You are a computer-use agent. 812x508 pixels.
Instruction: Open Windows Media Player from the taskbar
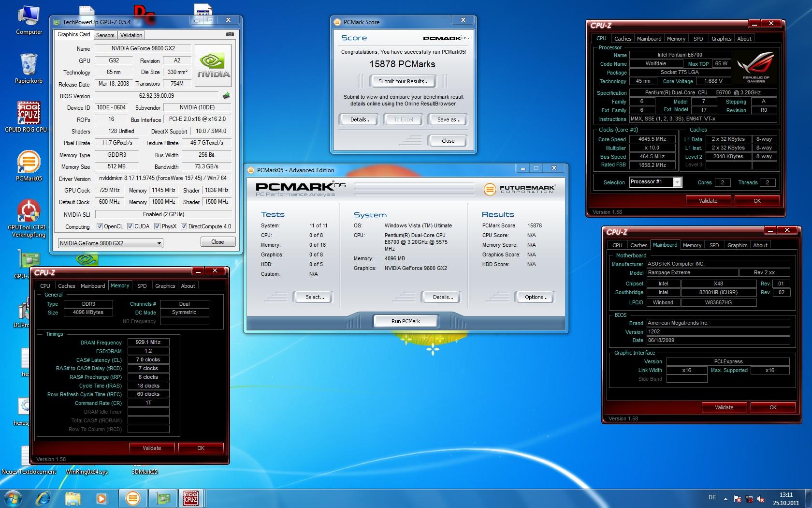101,498
